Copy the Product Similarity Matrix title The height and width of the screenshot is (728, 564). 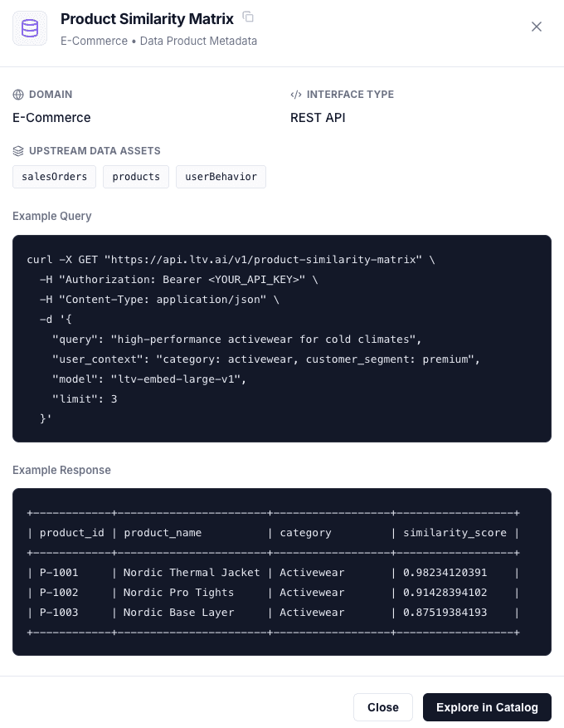248,17
